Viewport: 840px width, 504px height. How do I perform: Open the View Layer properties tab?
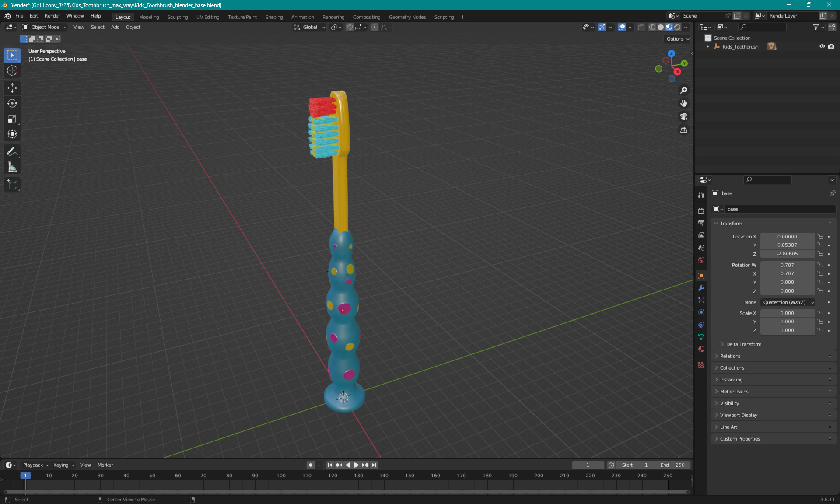[x=701, y=235]
